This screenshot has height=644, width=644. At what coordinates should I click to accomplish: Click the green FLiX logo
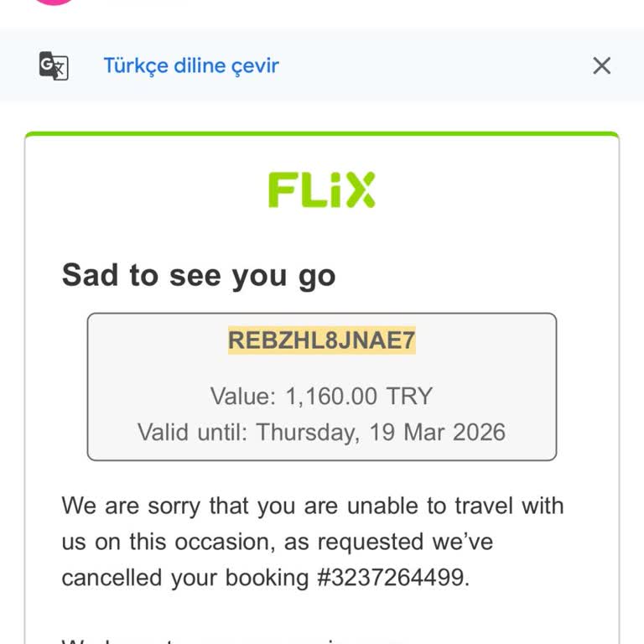(x=321, y=190)
